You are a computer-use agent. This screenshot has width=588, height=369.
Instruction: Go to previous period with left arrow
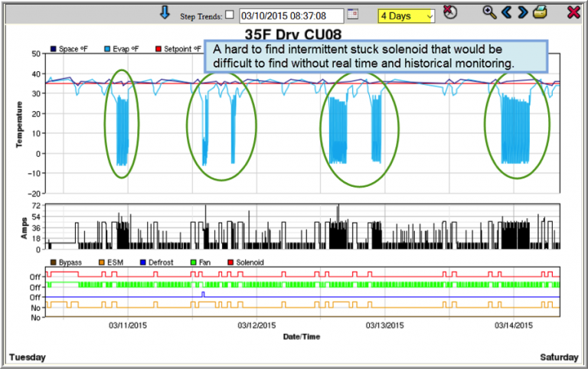507,12
